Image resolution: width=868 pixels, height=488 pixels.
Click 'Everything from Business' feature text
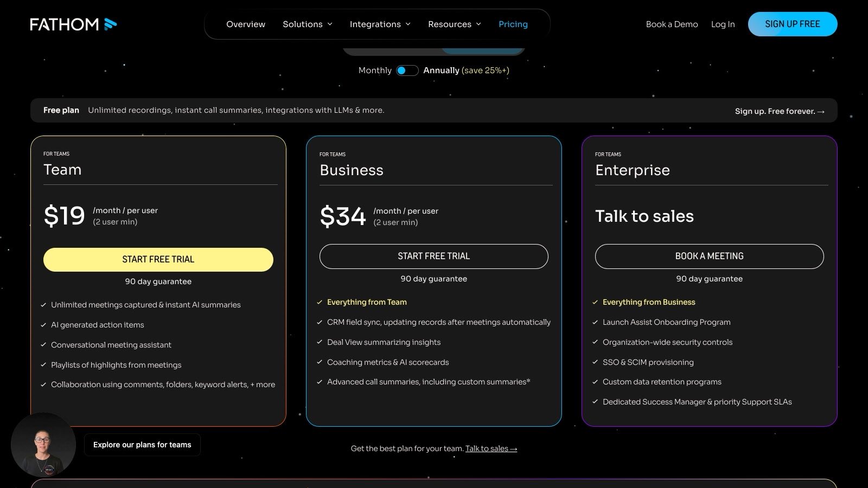[x=649, y=302]
